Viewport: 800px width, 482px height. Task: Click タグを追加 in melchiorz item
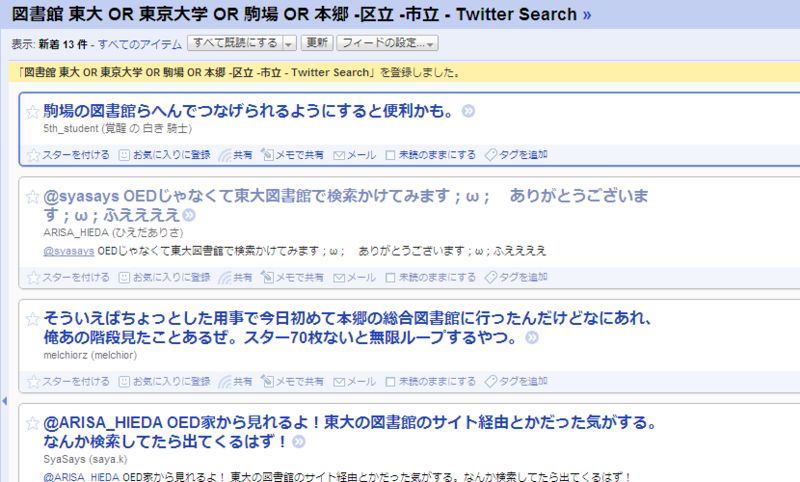pyautogui.click(x=516, y=382)
